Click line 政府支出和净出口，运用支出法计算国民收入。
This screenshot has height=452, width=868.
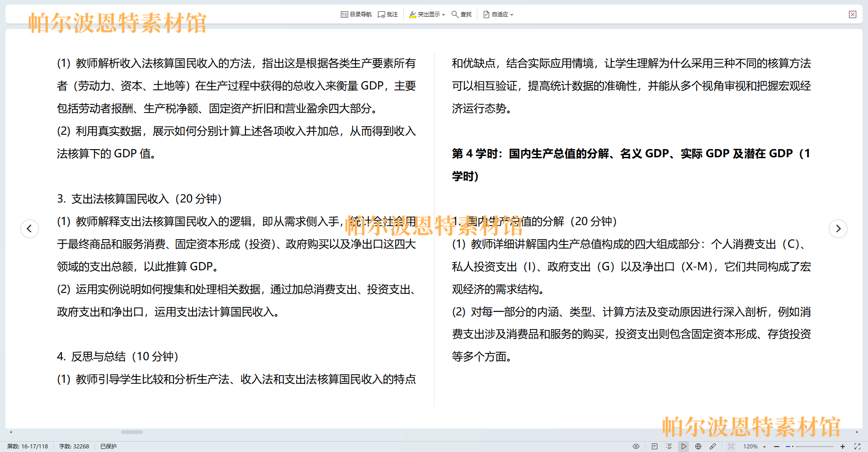click(168, 312)
